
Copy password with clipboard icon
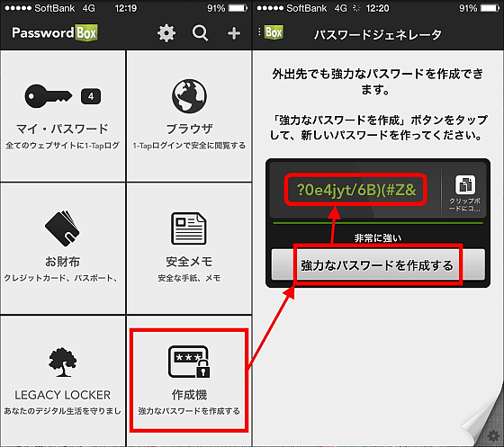[465, 184]
